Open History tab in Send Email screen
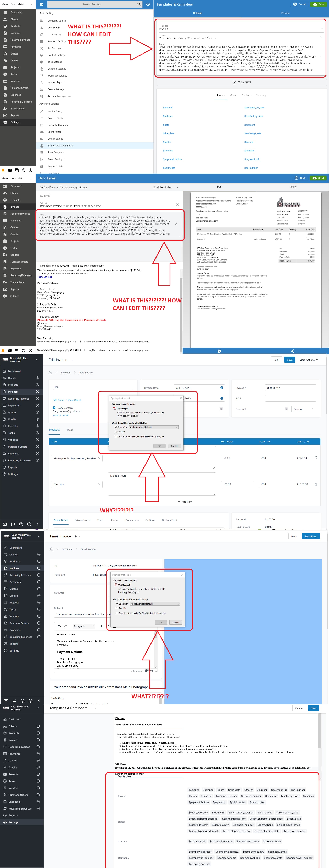The height and width of the screenshot is (868, 329). (293, 187)
